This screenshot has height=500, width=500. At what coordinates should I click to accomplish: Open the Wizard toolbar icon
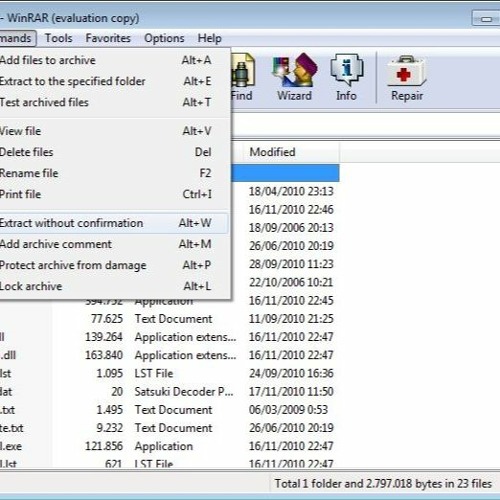pos(294,77)
